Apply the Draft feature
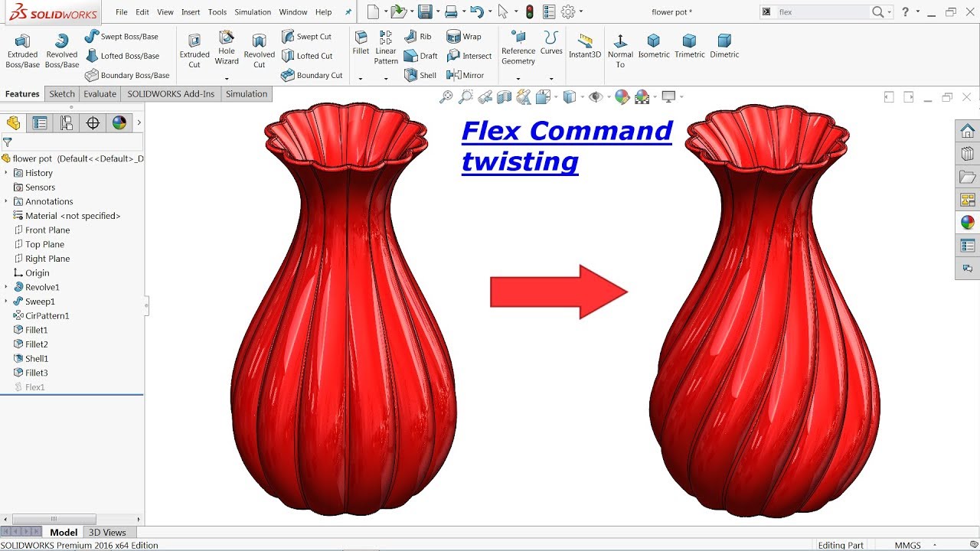 pyautogui.click(x=420, y=56)
